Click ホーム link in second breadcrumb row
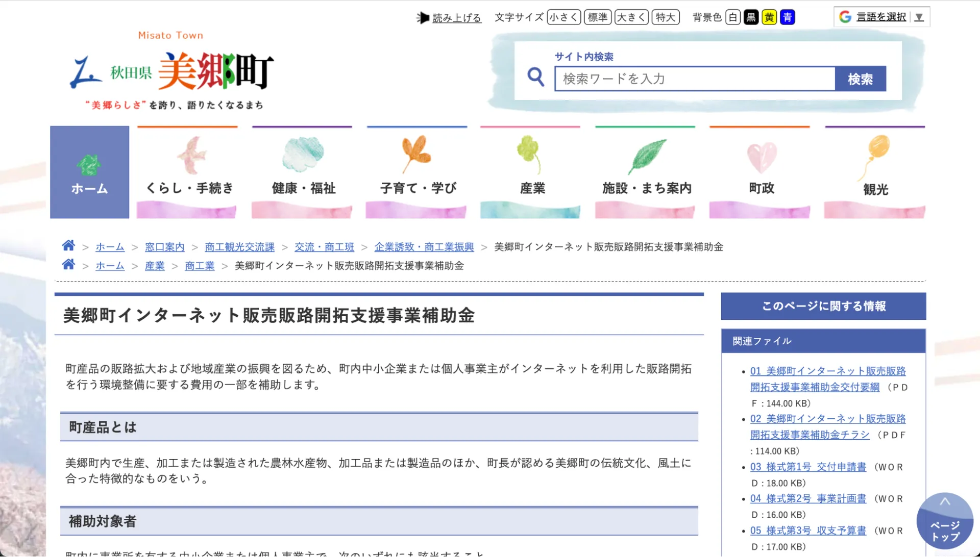This screenshot has width=980, height=557. tap(110, 266)
